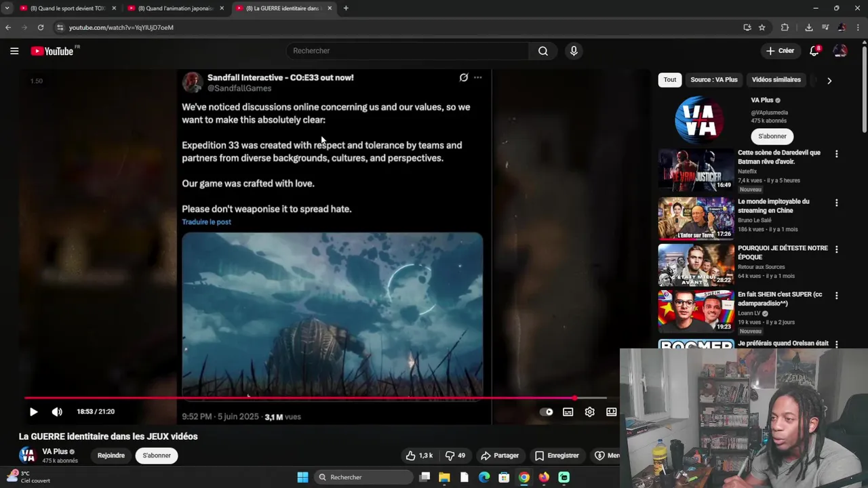The height and width of the screenshot is (488, 868).
Task: Play the video
Action: (x=33, y=411)
